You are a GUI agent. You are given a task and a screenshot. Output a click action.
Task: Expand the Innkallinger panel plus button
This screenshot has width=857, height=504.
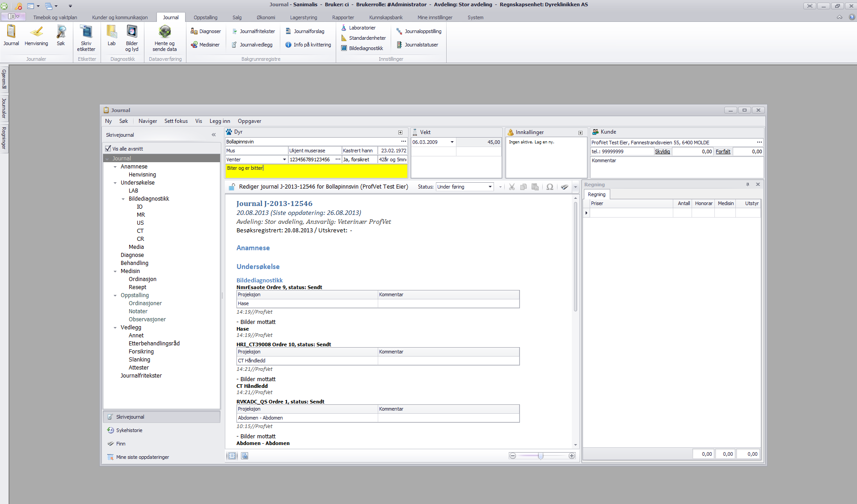tap(580, 133)
